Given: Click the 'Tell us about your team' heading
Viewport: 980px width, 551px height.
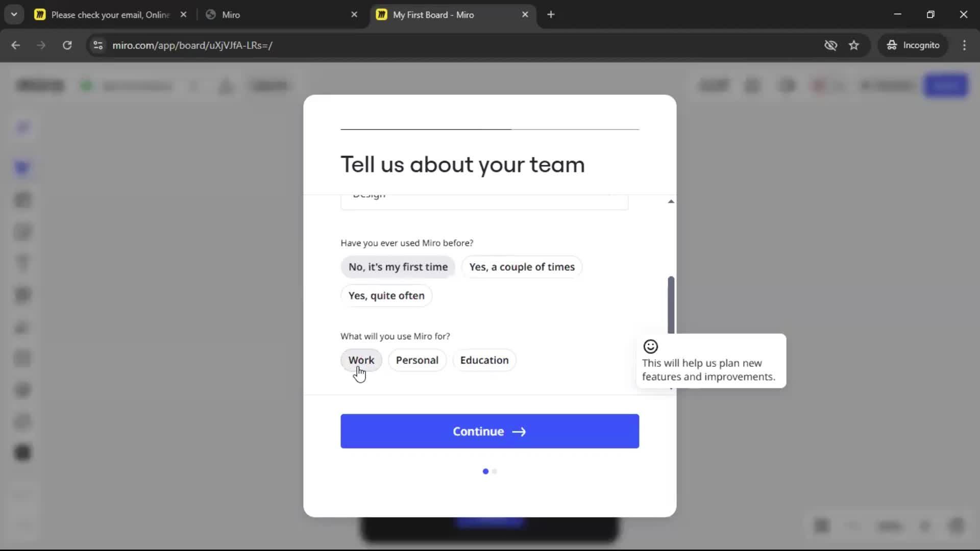Looking at the screenshot, I should [462, 165].
